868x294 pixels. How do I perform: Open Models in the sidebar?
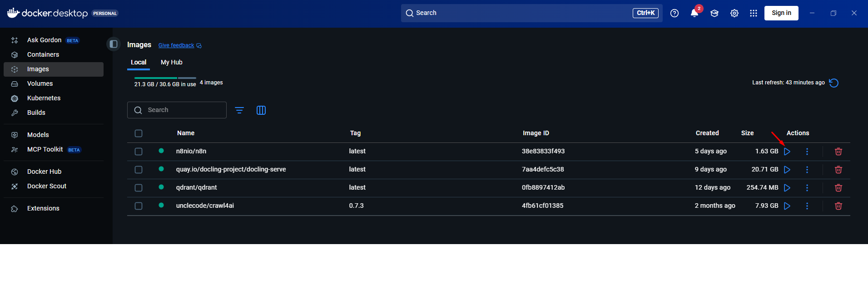(x=54, y=135)
